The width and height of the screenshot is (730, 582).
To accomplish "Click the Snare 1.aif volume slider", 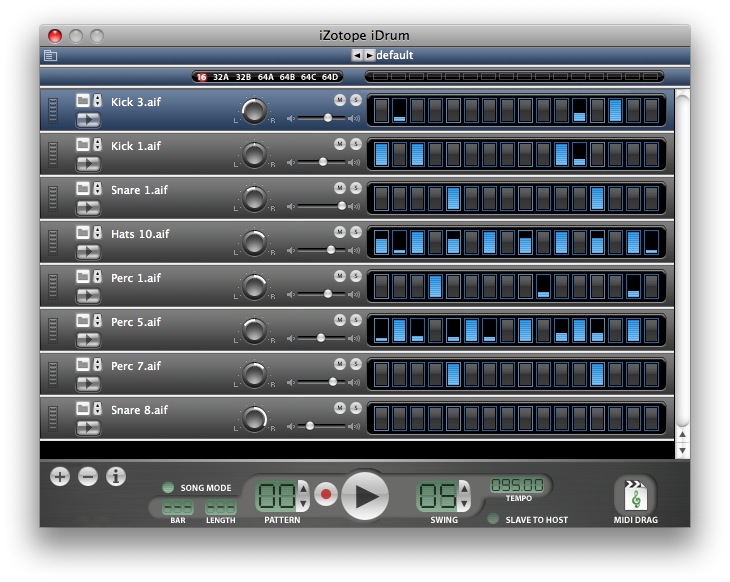I will [x=322, y=206].
